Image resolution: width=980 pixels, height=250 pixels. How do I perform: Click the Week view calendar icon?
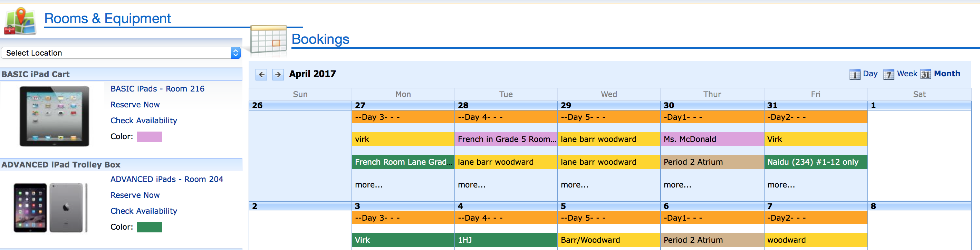click(888, 74)
